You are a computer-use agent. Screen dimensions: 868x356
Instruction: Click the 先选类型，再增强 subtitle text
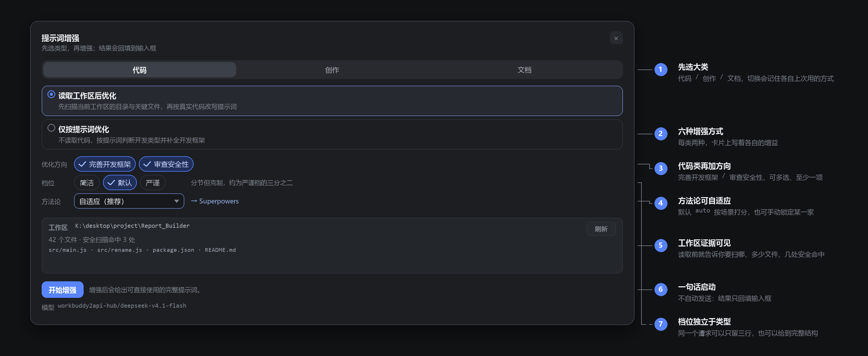pyautogui.click(x=99, y=48)
